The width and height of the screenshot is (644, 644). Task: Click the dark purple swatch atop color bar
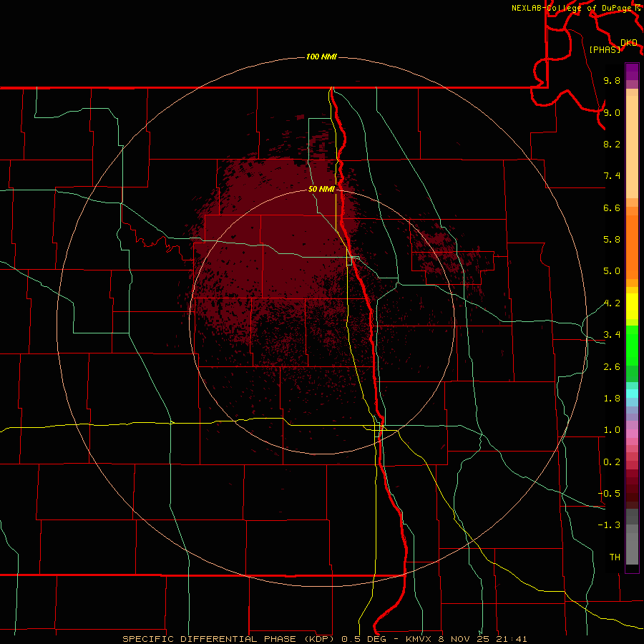tap(632, 68)
